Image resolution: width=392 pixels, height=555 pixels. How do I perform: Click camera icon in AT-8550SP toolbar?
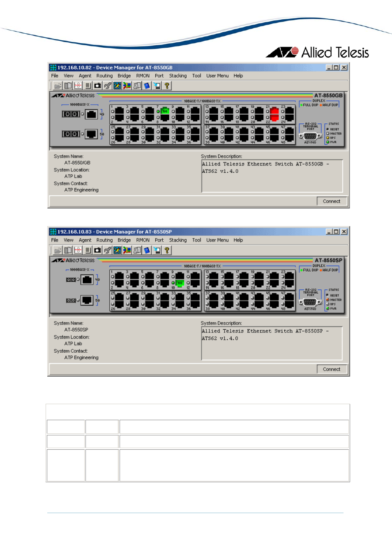pyautogui.click(x=97, y=250)
